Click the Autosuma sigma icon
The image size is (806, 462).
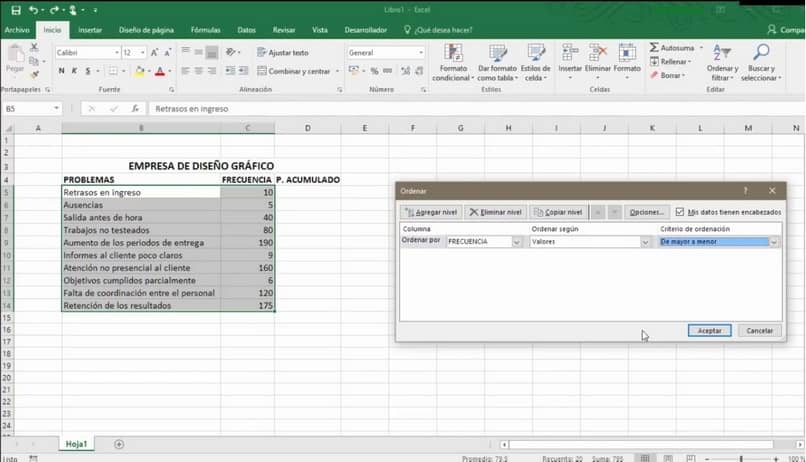coord(654,47)
